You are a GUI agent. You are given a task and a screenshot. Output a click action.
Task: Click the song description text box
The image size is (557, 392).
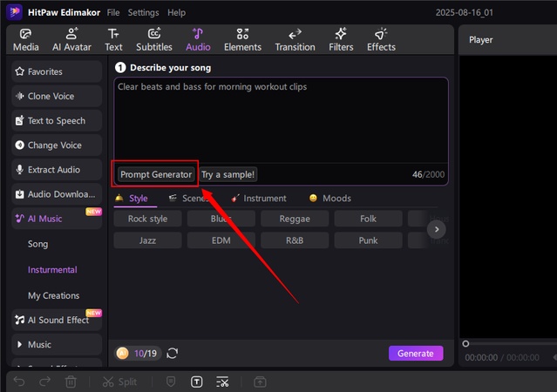(281, 120)
